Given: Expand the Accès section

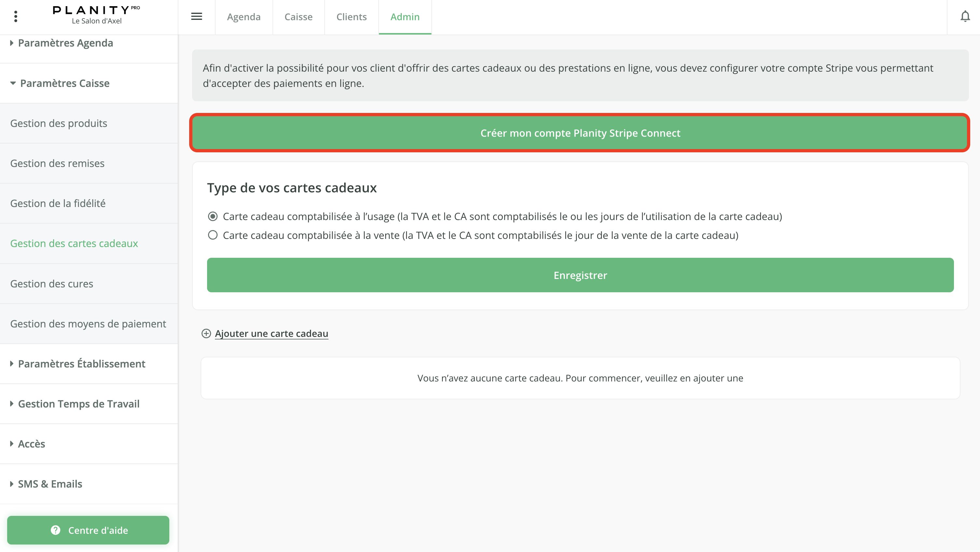Looking at the screenshot, I should [31, 444].
